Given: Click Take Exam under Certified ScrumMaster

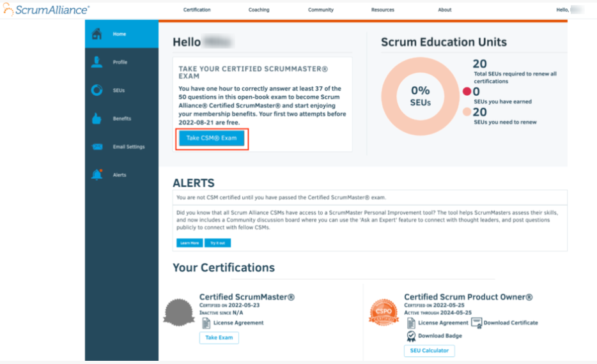Looking at the screenshot, I should point(219,338).
